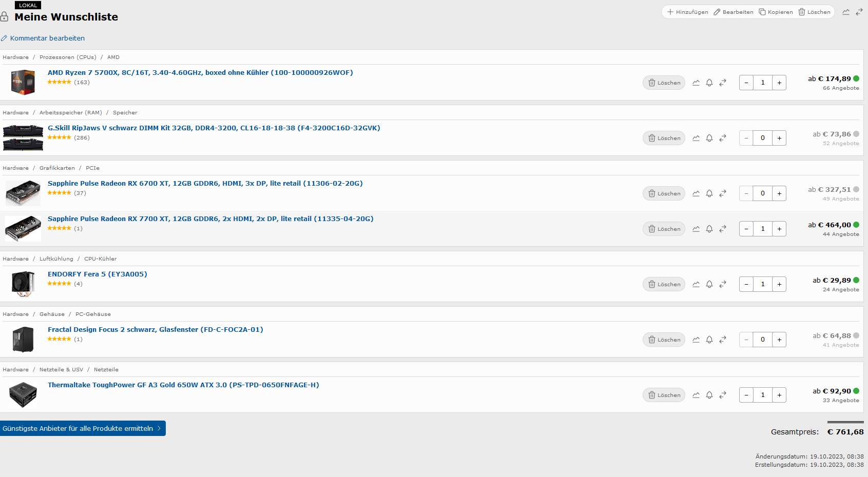Open Fractal Design Focus 2 product link
868x477 pixels.
point(156,329)
